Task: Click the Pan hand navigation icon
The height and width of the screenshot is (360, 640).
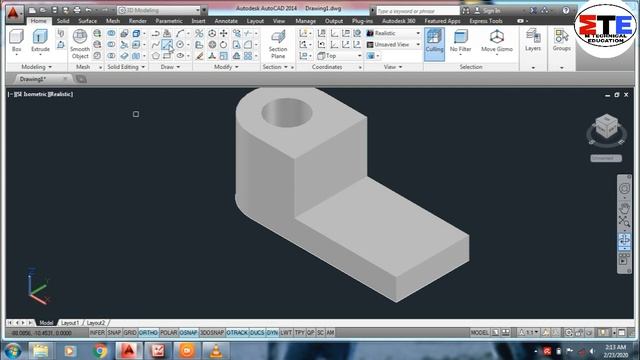Action: coord(624,209)
